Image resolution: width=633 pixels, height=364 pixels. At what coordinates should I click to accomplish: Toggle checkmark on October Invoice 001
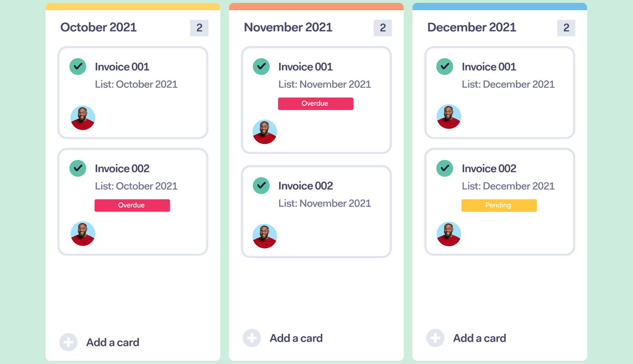click(x=78, y=66)
